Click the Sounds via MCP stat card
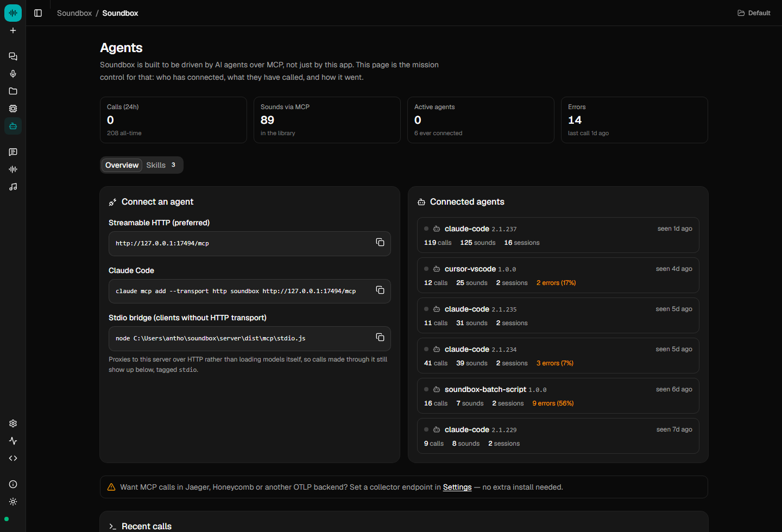The image size is (782, 532). (327, 120)
